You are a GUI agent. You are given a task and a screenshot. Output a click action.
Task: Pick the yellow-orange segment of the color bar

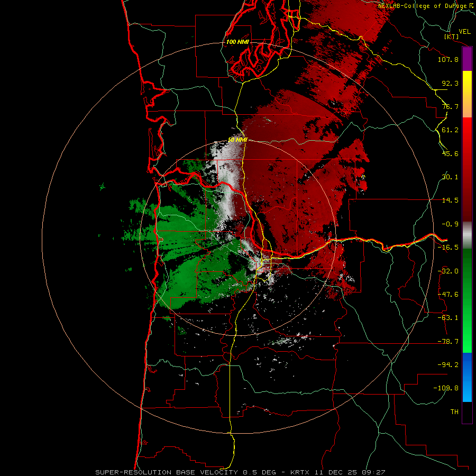point(467,95)
